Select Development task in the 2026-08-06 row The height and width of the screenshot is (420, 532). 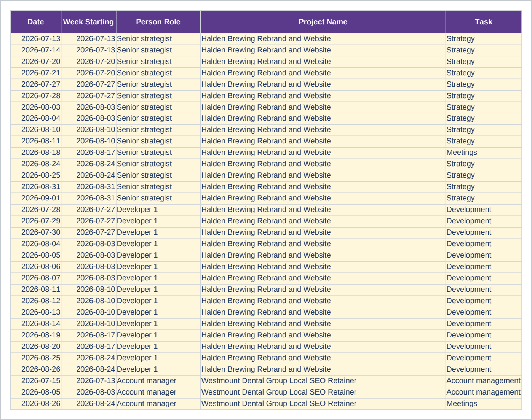(484, 267)
